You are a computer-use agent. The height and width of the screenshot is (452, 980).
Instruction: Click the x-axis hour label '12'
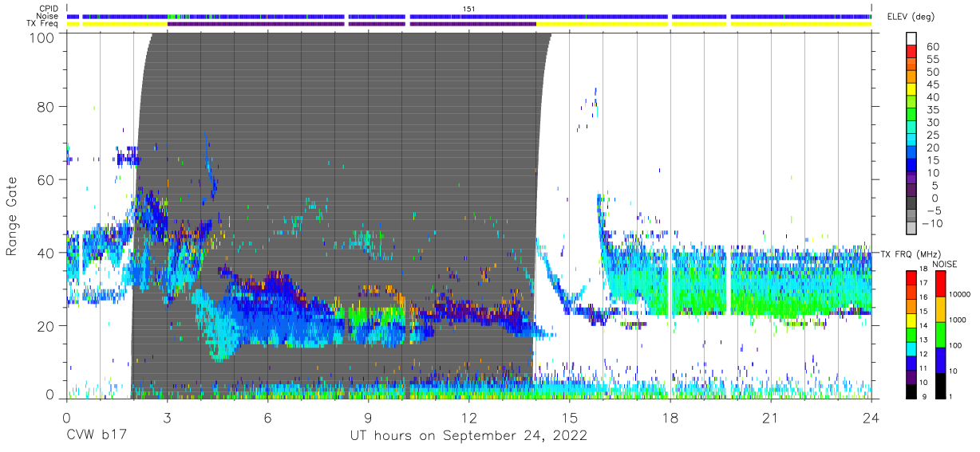tap(468, 417)
